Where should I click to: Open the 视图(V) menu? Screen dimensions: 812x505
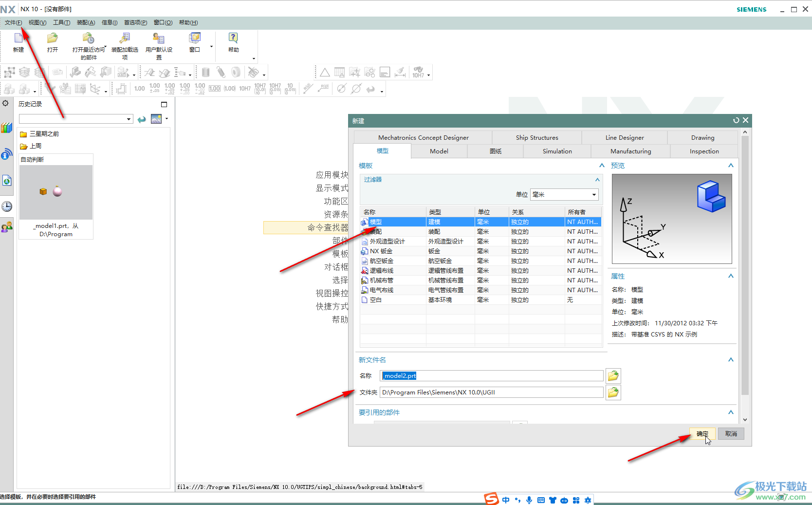[x=37, y=22]
